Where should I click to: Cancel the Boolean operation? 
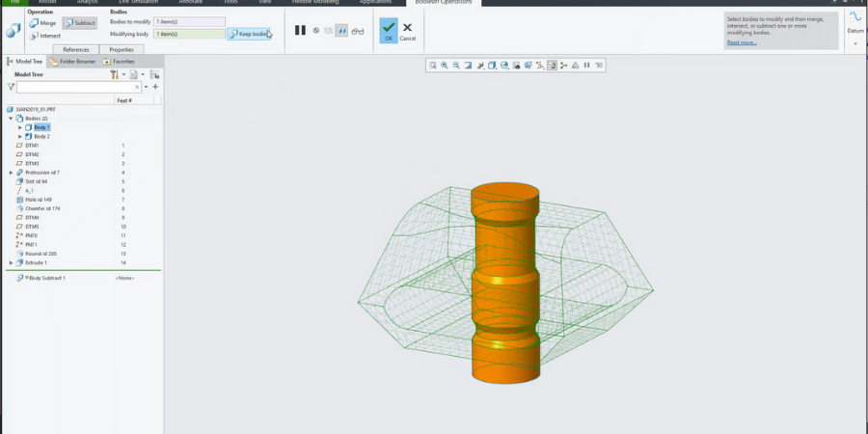407,30
